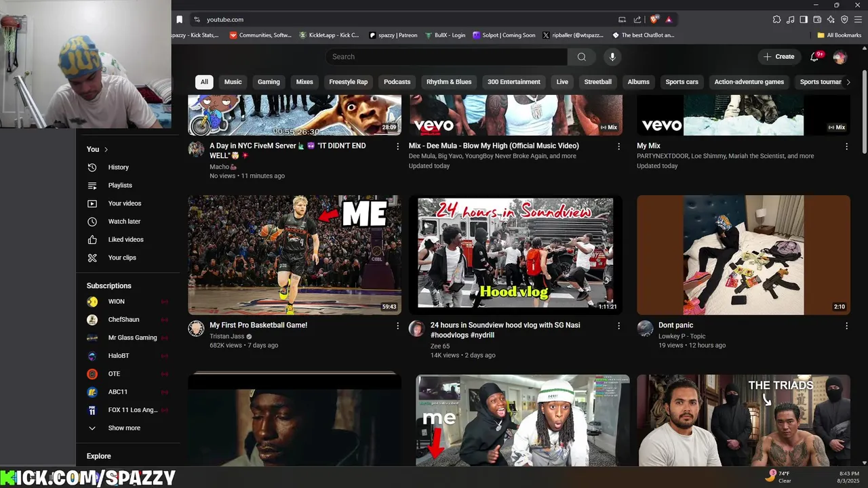The image size is (868, 488).
Task: Select the Rhythm & Blues chip
Action: coord(449,82)
